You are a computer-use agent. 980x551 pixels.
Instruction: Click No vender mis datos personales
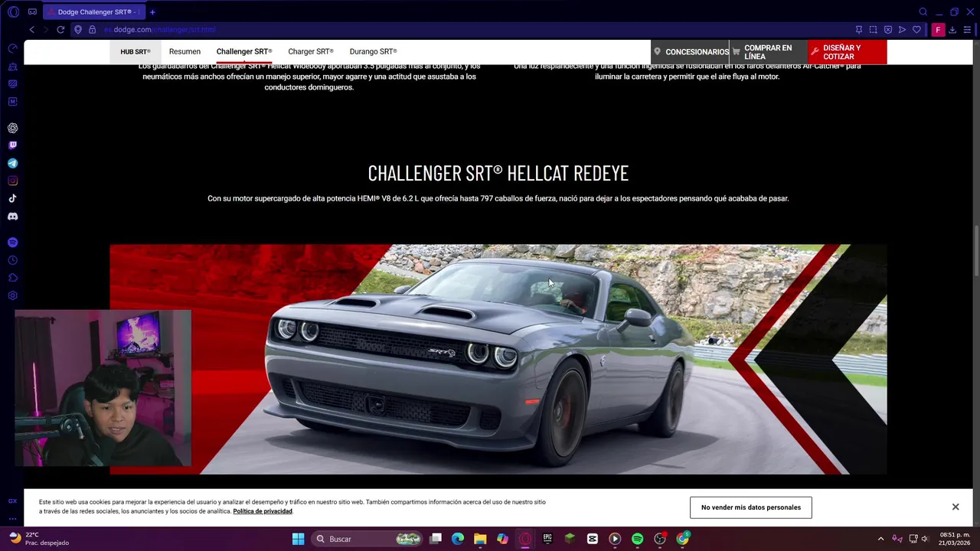click(750, 507)
